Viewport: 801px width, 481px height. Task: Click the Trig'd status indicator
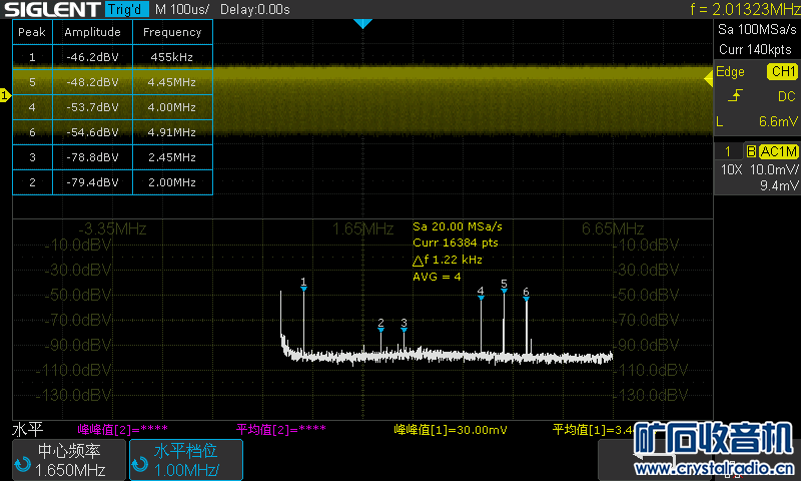pyautogui.click(x=126, y=10)
